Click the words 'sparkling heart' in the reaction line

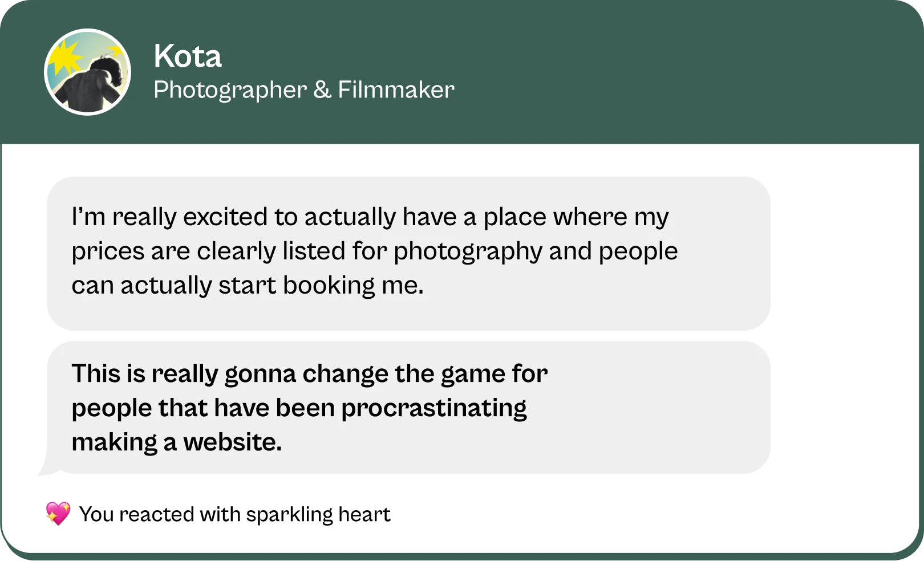(318, 514)
